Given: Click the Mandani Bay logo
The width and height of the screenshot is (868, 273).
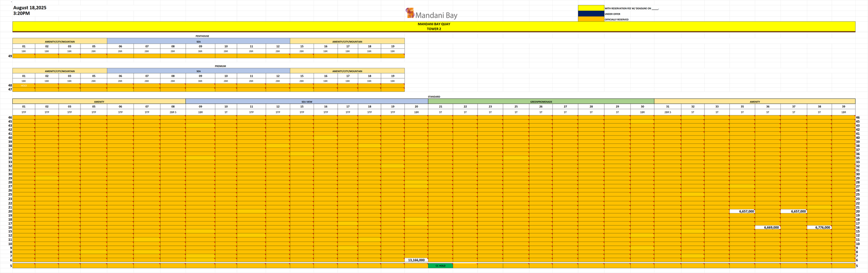Looking at the screenshot, I should click(x=431, y=14).
